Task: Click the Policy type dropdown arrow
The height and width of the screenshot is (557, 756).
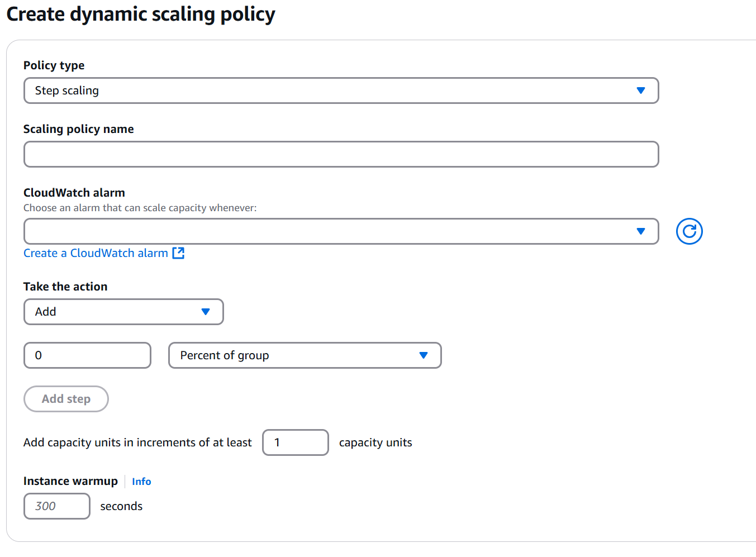Action: [640, 91]
